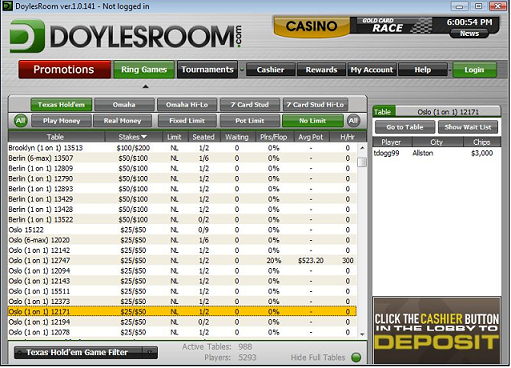
Task: Open the Help menu
Action: (423, 70)
